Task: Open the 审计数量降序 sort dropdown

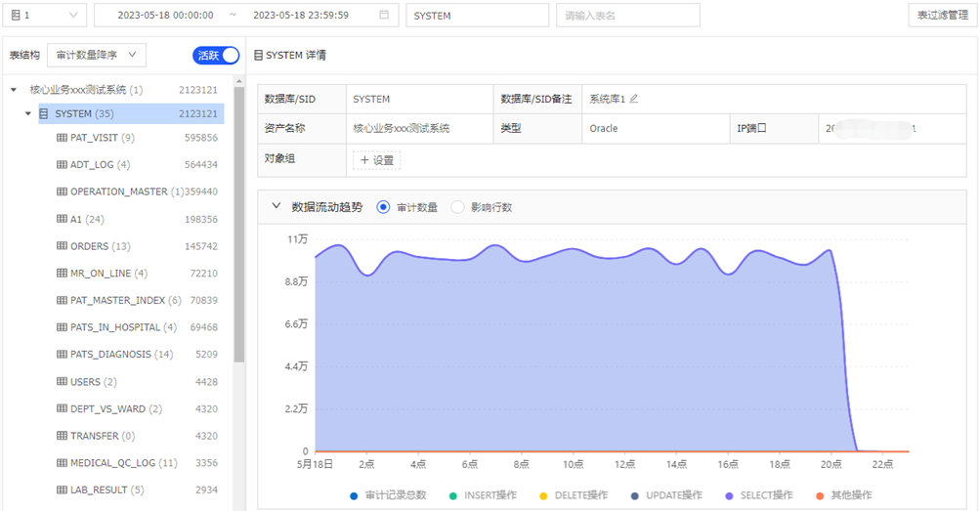Action: tap(97, 55)
